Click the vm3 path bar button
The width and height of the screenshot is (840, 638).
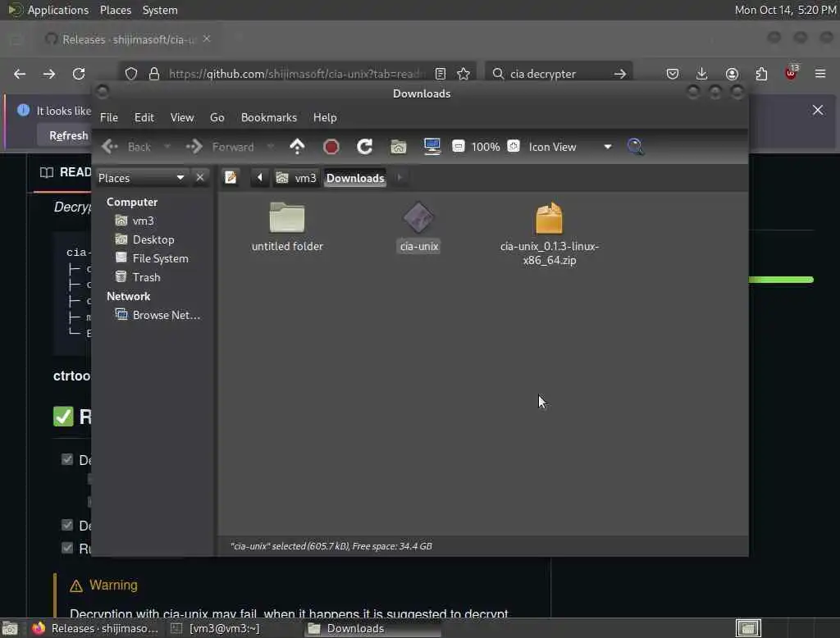[x=296, y=178]
